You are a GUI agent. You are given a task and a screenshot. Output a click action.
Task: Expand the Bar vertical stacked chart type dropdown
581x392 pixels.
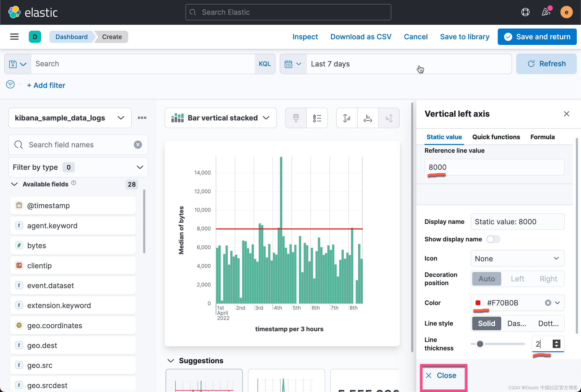coord(221,118)
